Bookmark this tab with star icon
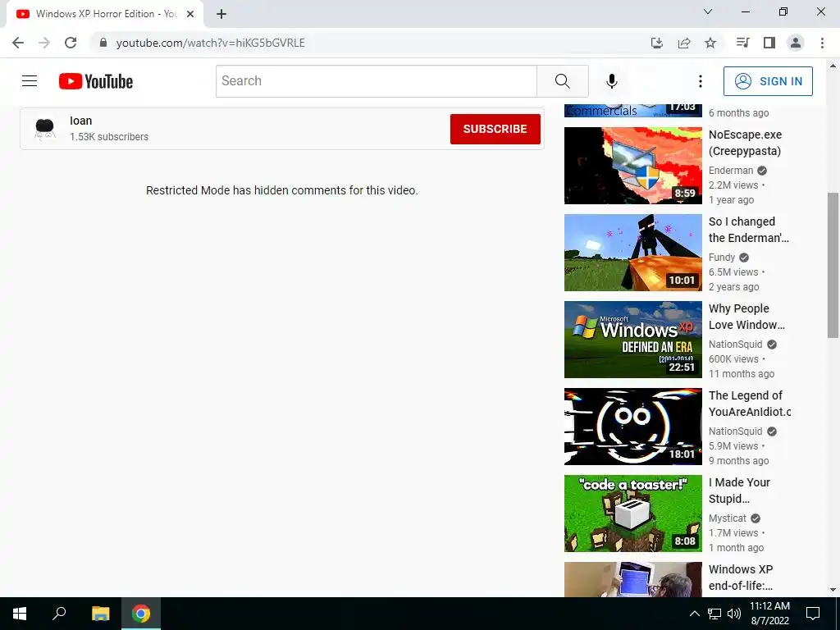This screenshot has width=840, height=630. pyautogui.click(x=710, y=43)
